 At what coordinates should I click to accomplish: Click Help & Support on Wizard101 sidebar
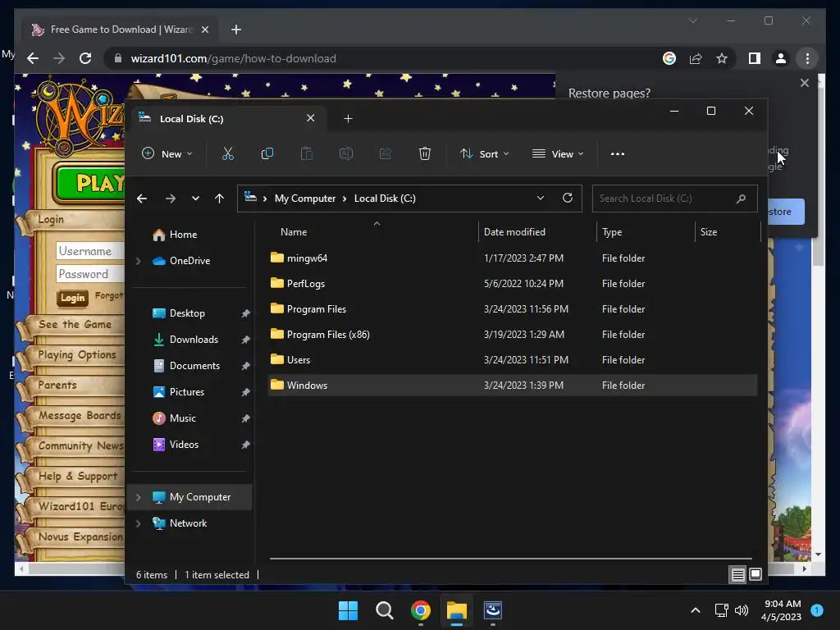[78, 477]
